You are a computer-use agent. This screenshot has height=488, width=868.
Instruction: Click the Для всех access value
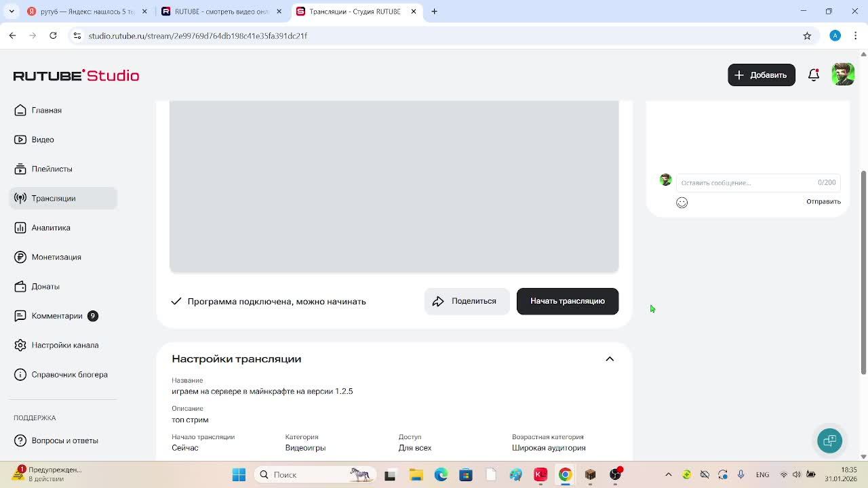415,448
